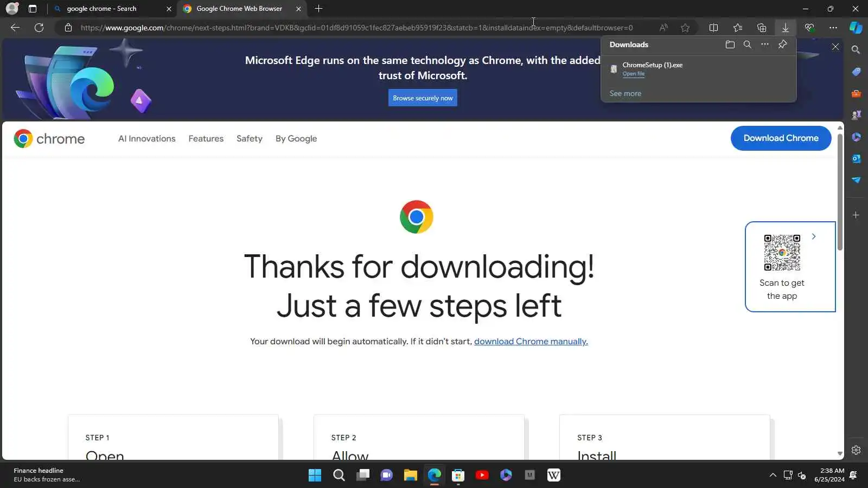Select ChromeSetup (1).exe download entry
The height and width of the screenshot is (488, 868).
699,69
